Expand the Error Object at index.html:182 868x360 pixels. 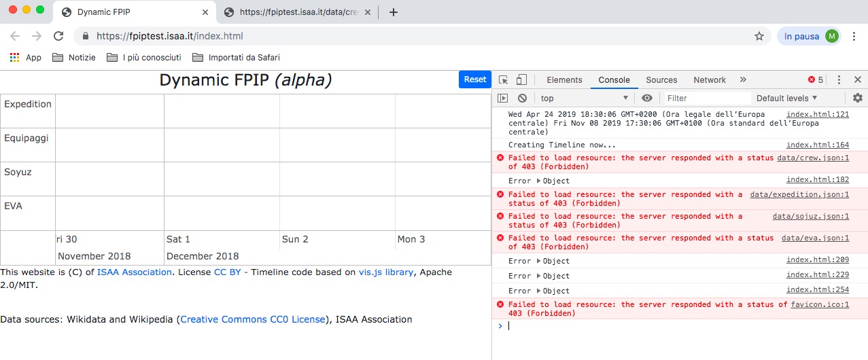539,181
